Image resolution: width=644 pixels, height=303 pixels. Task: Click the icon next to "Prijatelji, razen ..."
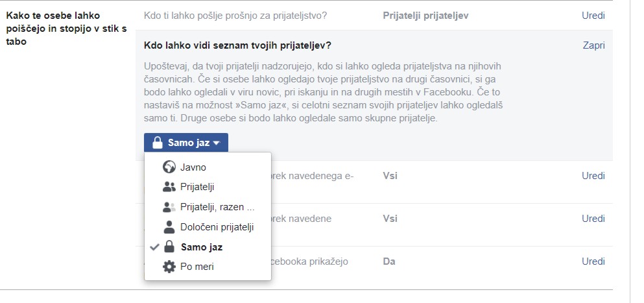pos(169,208)
